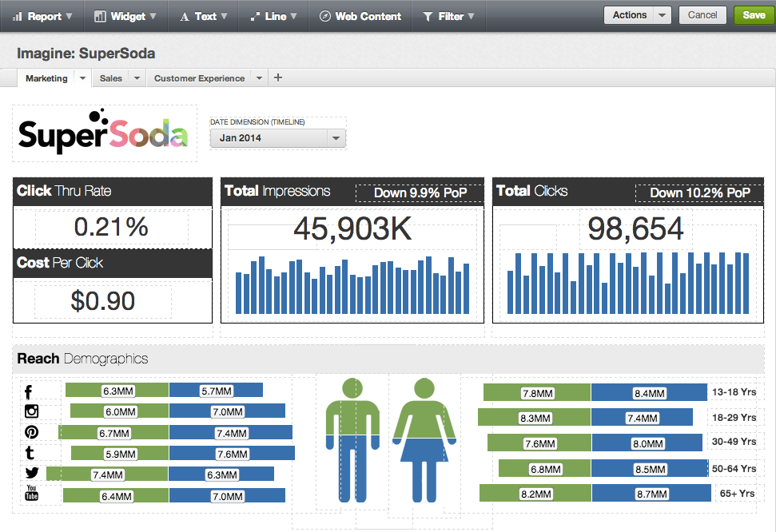Select the $0.90 cost per click value

point(103,301)
